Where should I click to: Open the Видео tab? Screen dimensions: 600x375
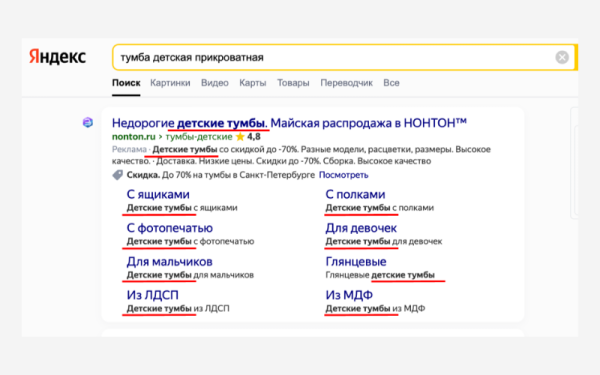click(x=215, y=83)
